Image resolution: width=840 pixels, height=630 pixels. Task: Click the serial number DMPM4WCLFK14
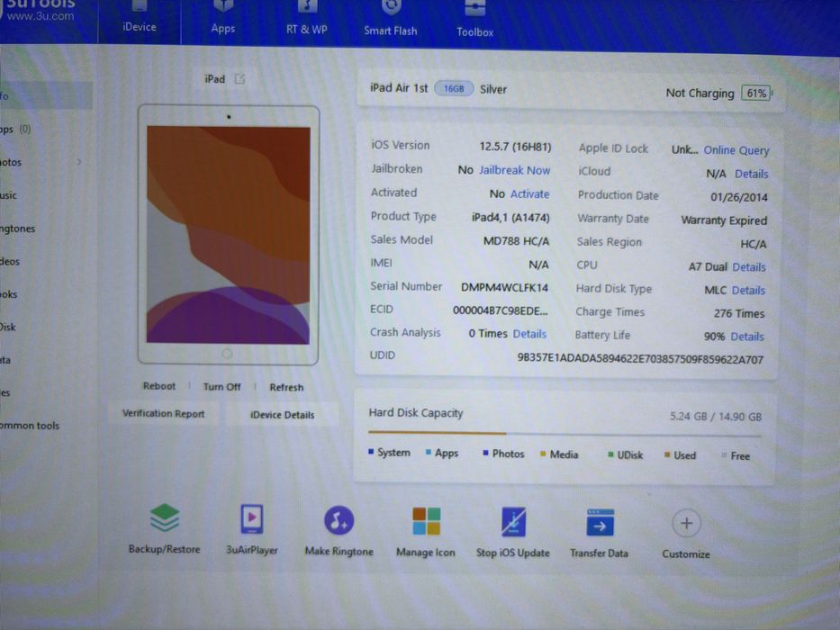click(x=504, y=288)
